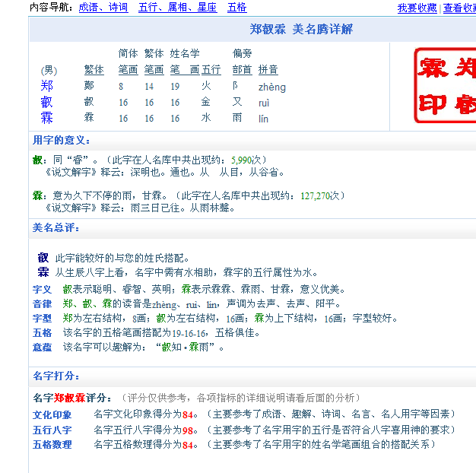
Task: Click the red score 98 for 五行八字
Action: pos(188,430)
